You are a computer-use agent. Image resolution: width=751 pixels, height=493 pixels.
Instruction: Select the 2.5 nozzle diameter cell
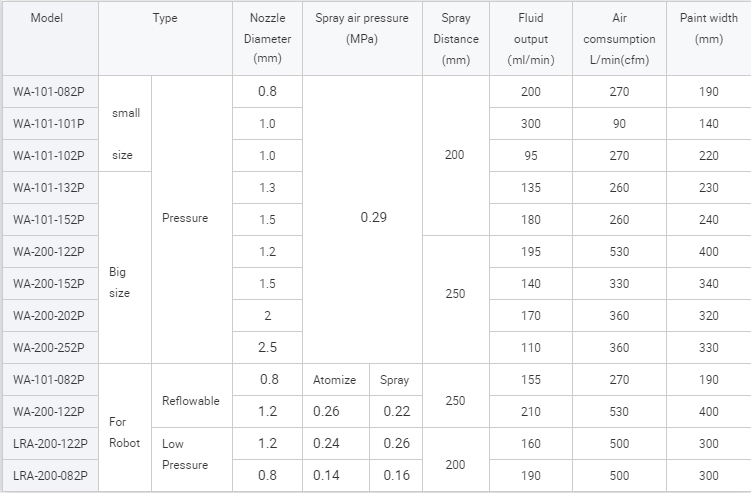266,348
